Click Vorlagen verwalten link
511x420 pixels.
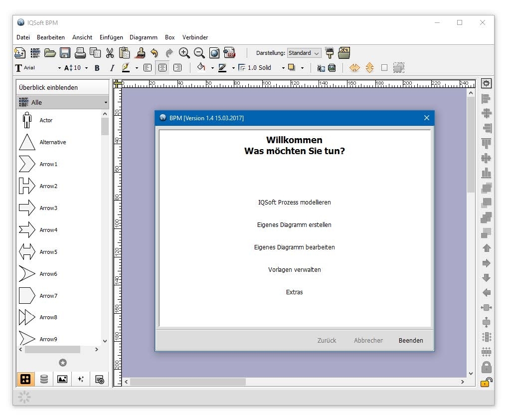click(294, 270)
